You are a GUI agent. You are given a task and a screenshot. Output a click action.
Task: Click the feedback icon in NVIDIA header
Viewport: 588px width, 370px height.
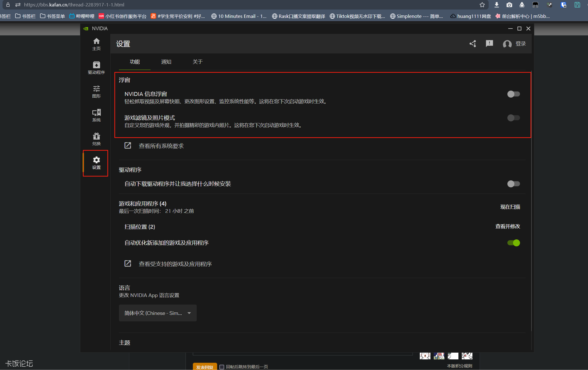[x=489, y=43]
